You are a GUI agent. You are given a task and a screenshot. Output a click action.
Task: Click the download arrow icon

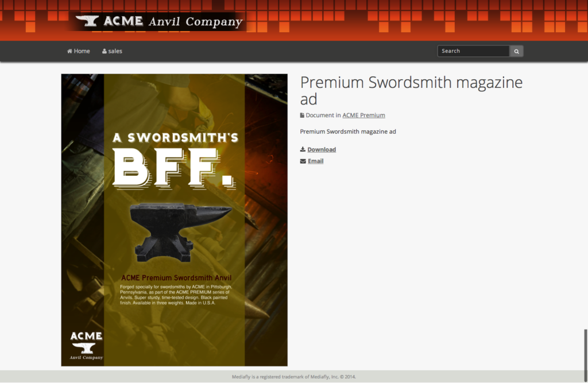[303, 149]
